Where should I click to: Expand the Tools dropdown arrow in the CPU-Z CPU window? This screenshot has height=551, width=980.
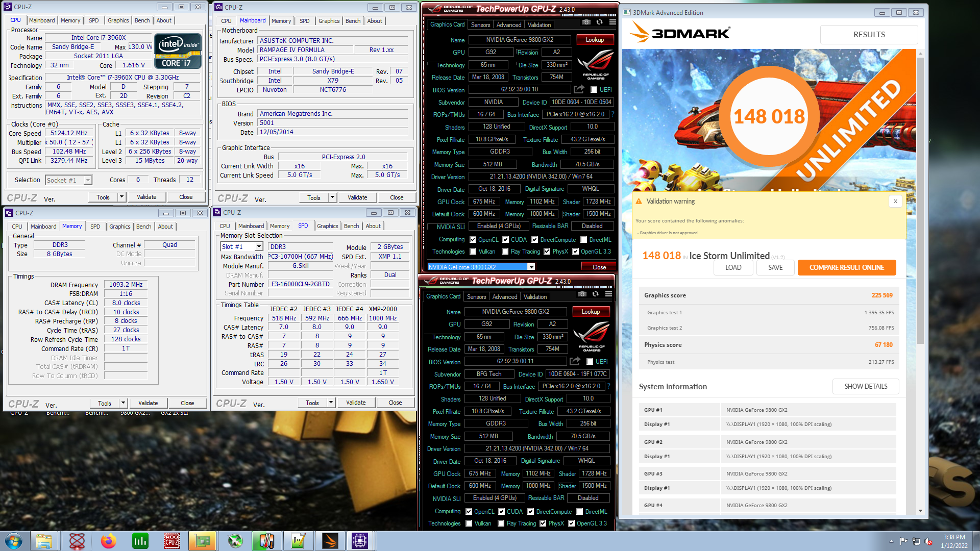[121, 197]
